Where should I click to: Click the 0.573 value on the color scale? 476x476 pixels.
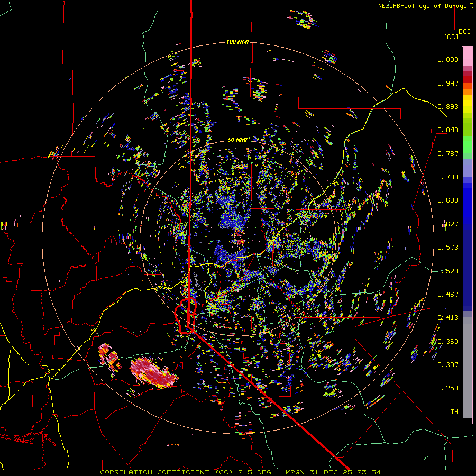(448, 248)
